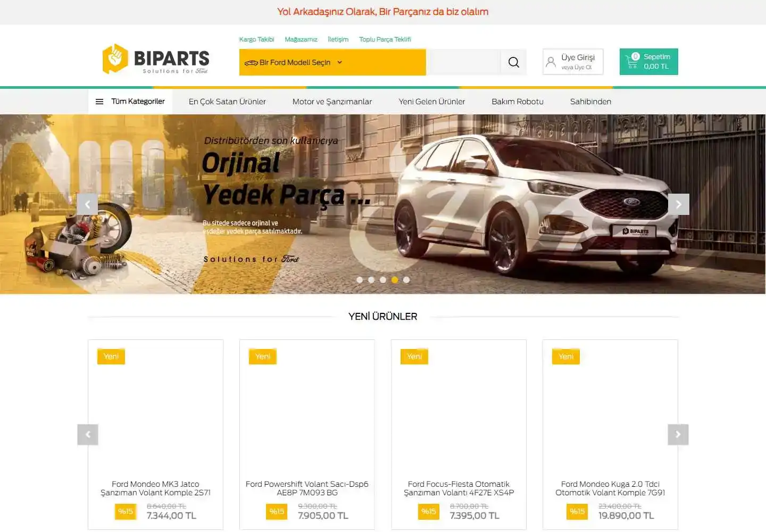
Task: Open Sepetim cart button
Action: tap(648, 62)
